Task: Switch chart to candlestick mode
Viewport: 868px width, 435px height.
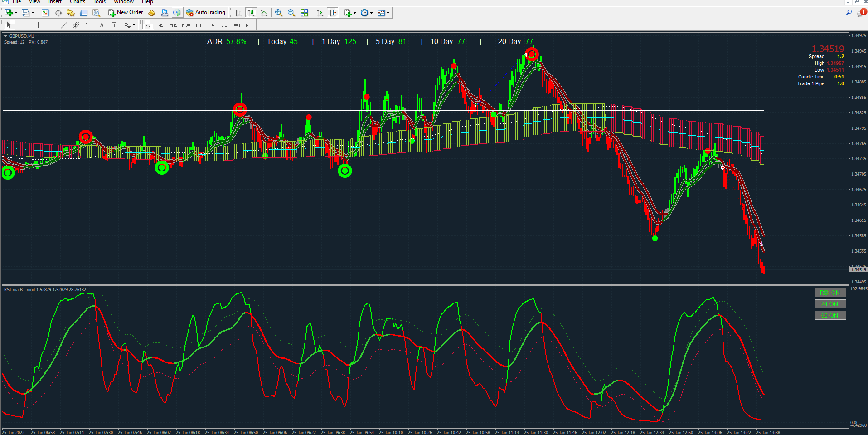Action: (x=251, y=13)
